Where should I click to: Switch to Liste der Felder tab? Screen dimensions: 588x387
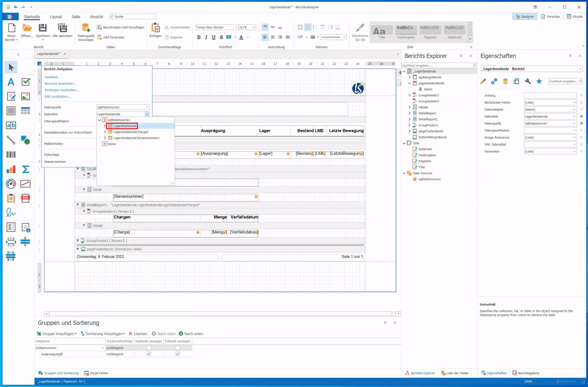[455, 373]
